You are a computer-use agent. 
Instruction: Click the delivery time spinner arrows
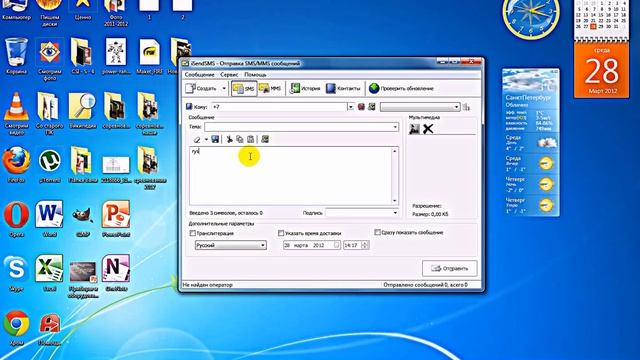(x=364, y=245)
